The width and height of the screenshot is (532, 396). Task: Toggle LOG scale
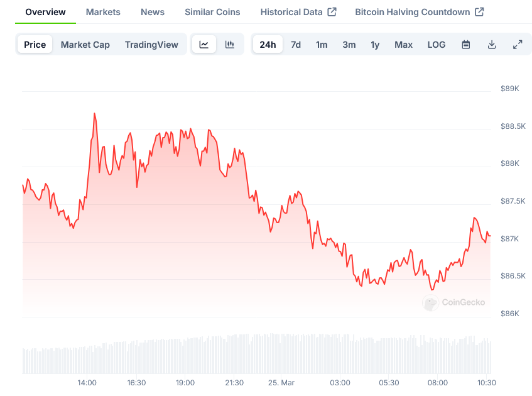437,45
